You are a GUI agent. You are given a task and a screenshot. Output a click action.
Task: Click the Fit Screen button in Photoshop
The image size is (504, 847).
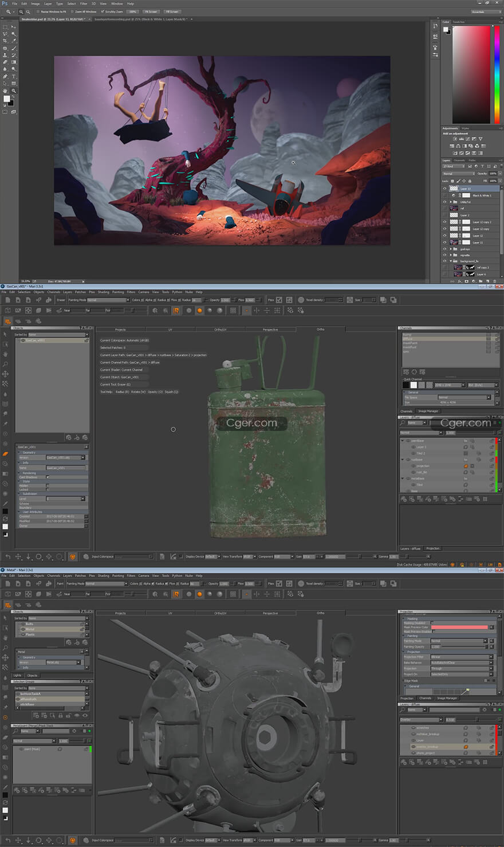(x=151, y=11)
